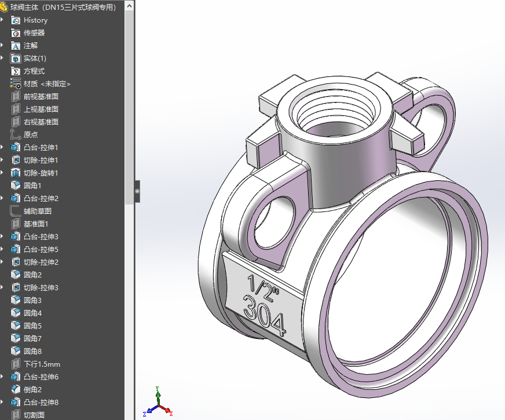Select the 圆角4 tree item
Image resolution: width=505 pixels, height=420 pixels.
click(x=32, y=313)
